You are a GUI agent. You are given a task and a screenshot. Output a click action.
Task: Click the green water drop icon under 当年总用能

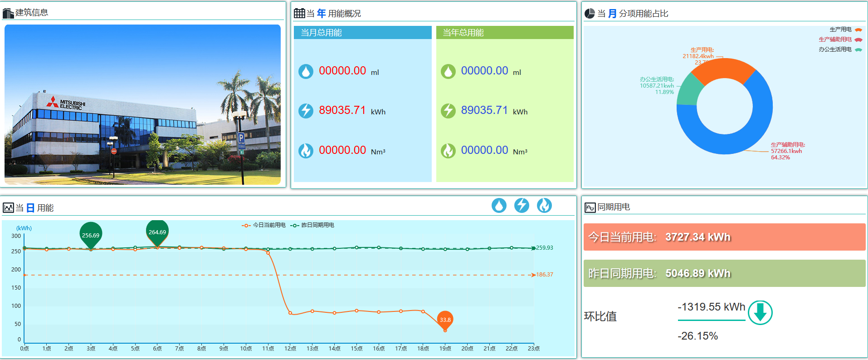448,71
